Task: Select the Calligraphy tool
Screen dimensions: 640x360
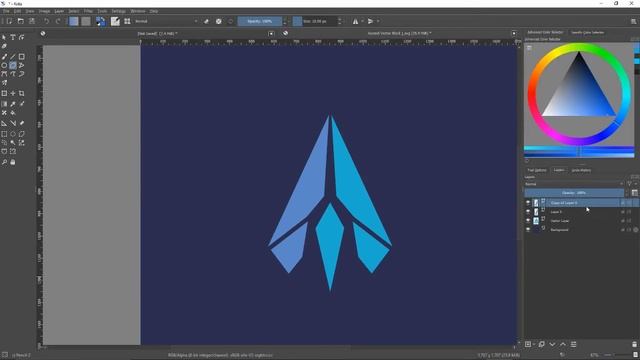Action: point(4,46)
